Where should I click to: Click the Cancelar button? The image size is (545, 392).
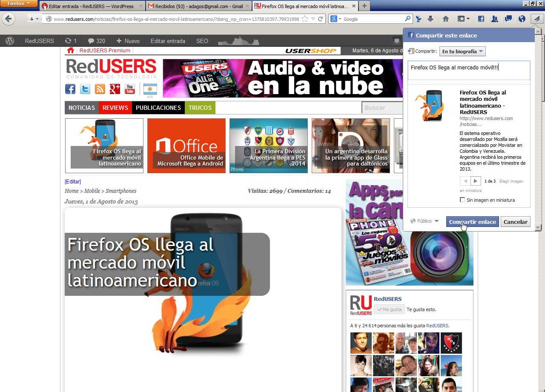(516, 222)
